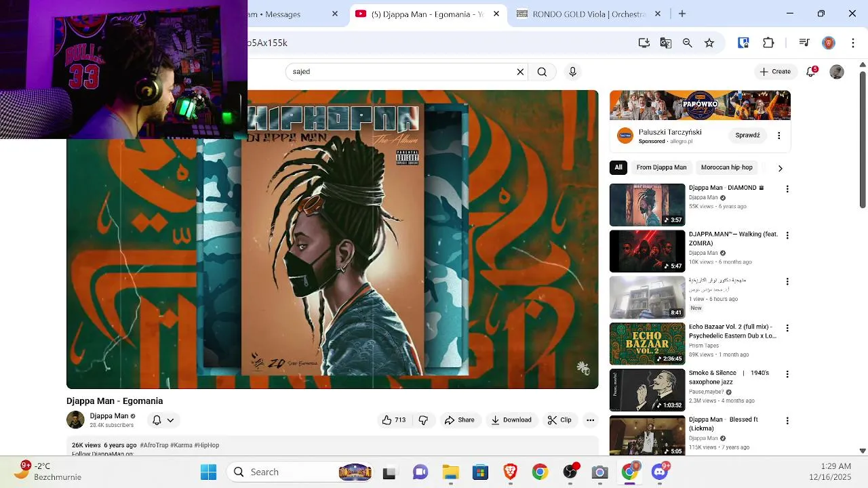Open options for Smoke & Silence video

[x=787, y=374]
